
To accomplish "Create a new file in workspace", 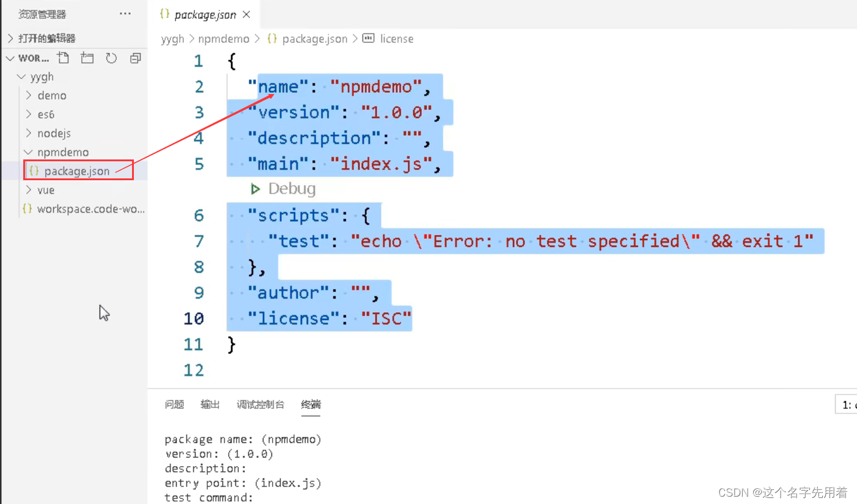I will [63, 58].
